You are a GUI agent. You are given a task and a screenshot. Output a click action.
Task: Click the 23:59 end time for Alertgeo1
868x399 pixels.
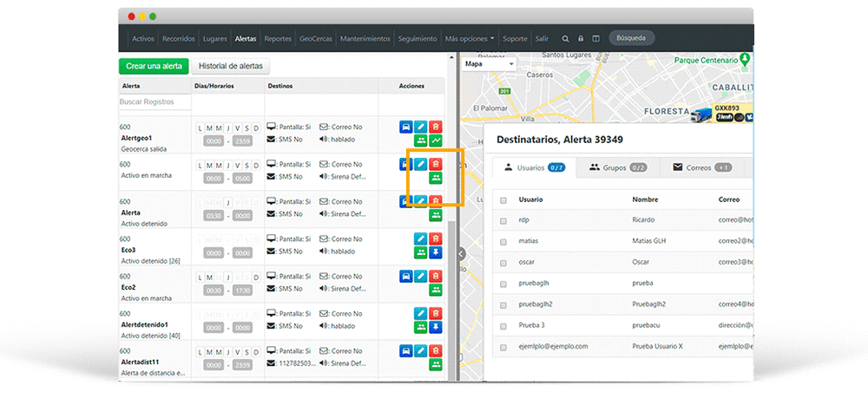[242, 141]
